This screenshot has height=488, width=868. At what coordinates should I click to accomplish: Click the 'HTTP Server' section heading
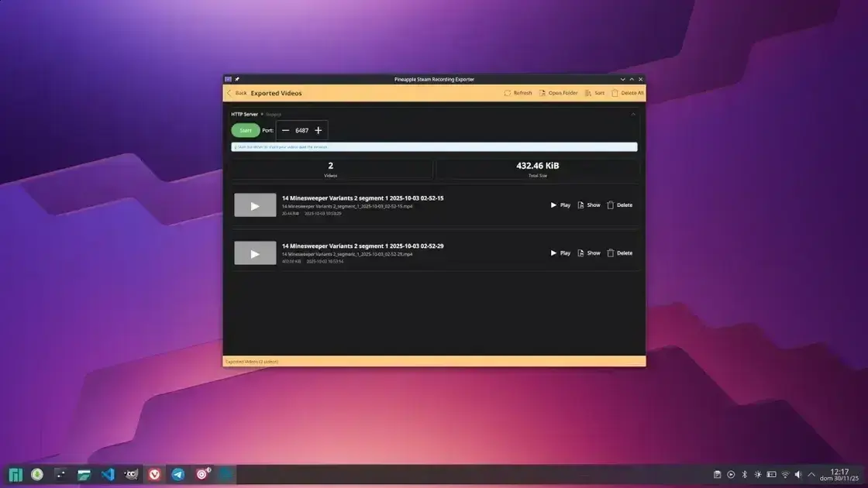click(244, 115)
